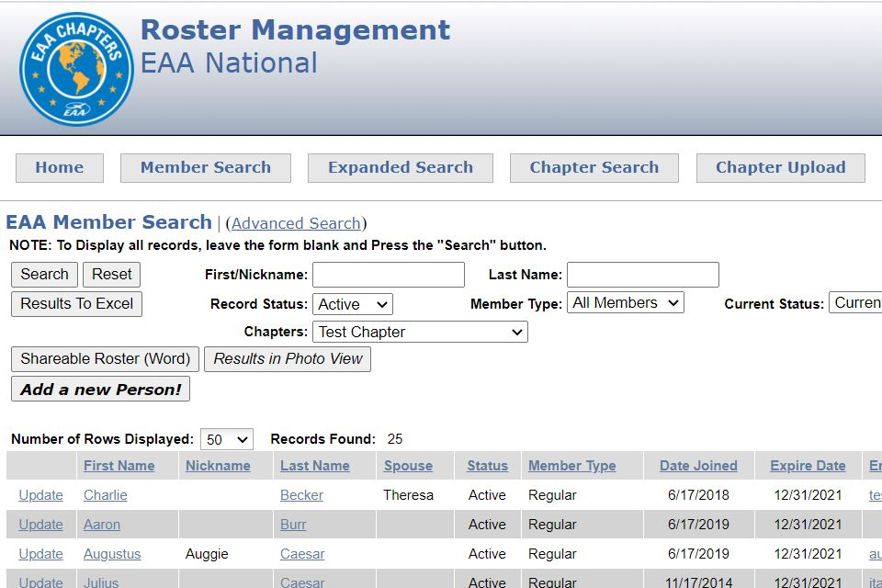The height and width of the screenshot is (588, 882).
Task: Open the Record Status dropdown
Action: 352,303
